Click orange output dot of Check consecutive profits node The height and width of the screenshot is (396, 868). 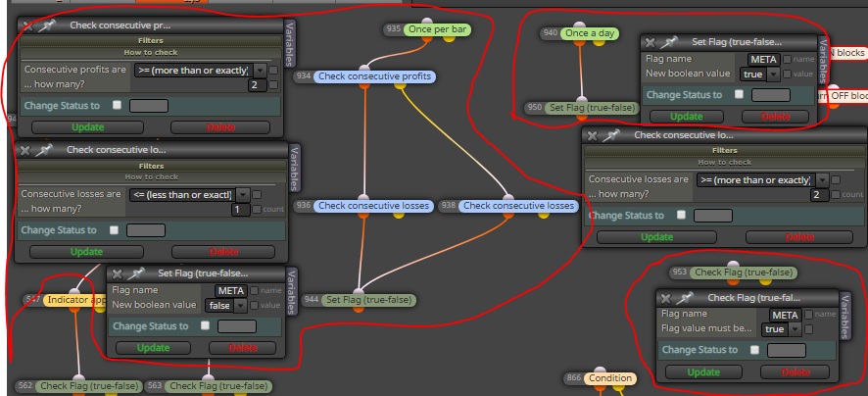click(364, 84)
